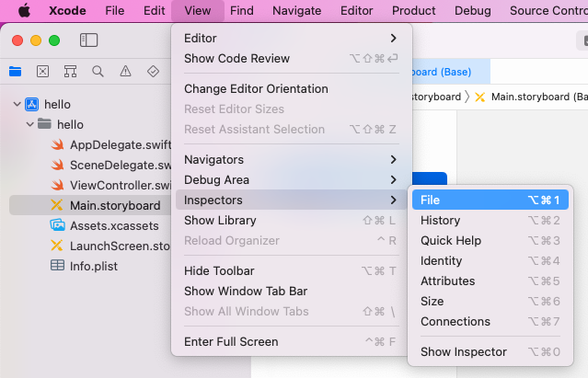Open the Apple menu
588x378 pixels.
pyautogui.click(x=25, y=10)
